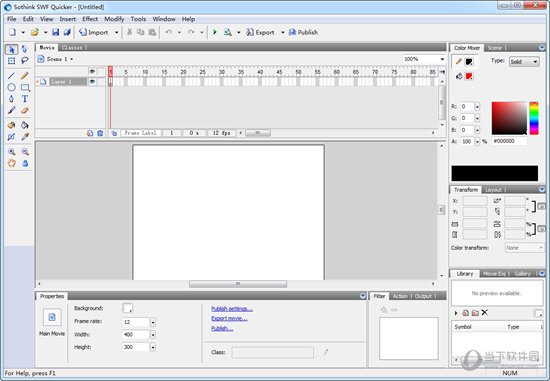Open the Export dropdown arrow
The height and width of the screenshot is (381, 550).
click(283, 33)
